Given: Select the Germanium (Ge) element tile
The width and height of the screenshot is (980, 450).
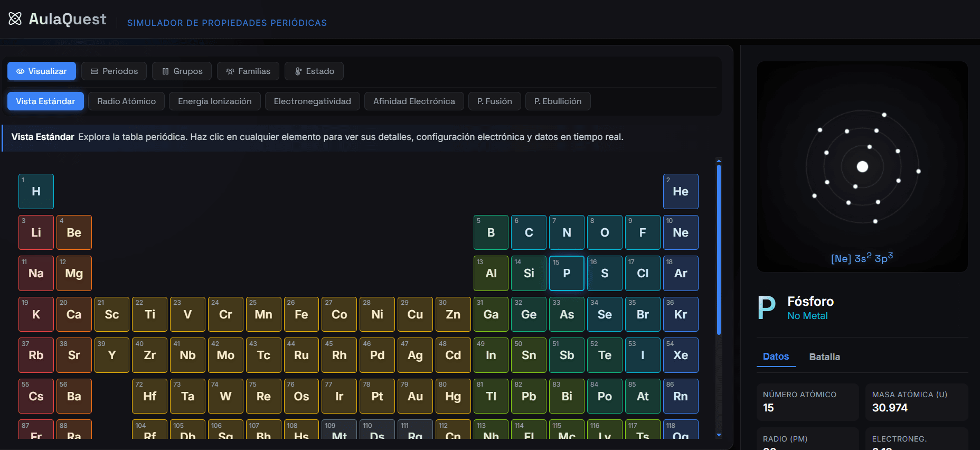Looking at the screenshot, I should coord(529,314).
